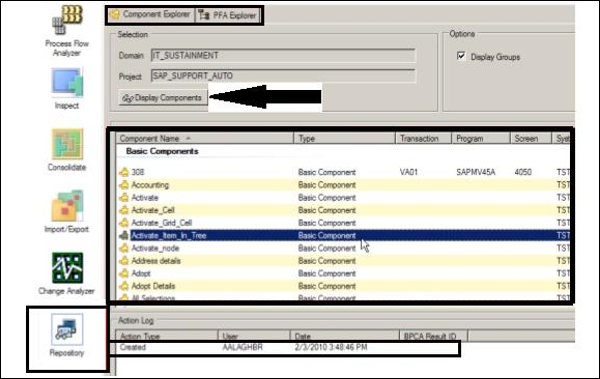This screenshot has height=379, width=600.
Task: Toggle the Display Groups checkbox
Action: (461, 56)
